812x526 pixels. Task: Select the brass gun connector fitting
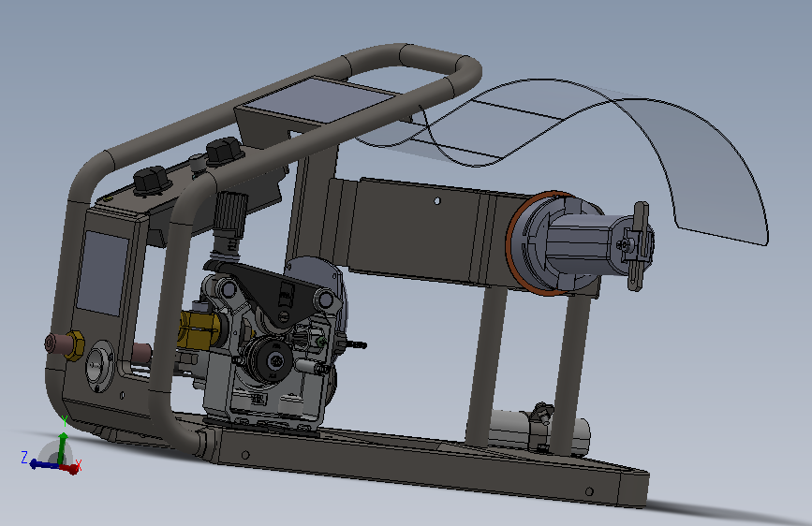pyautogui.click(x=200, y=329)
